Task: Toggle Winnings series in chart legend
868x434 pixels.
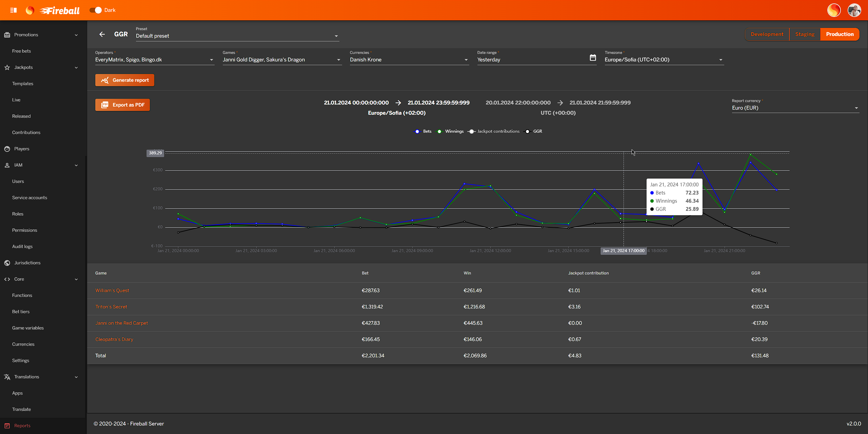Action: coord(451,131)
